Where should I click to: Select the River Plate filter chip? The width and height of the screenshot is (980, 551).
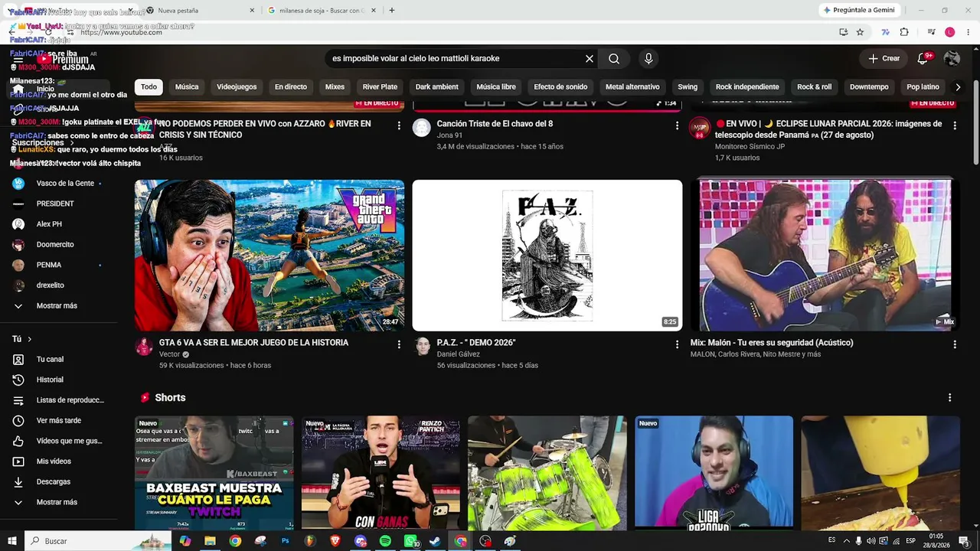[380, 87]
